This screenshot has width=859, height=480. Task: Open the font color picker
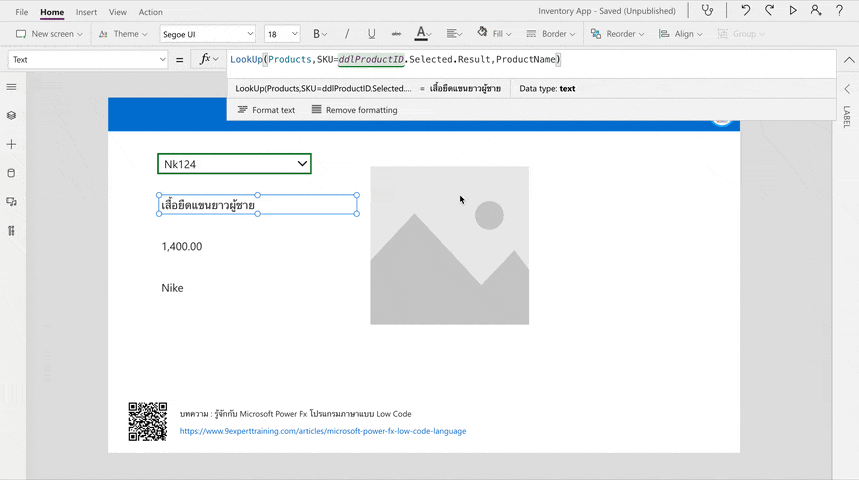[422, 34]
